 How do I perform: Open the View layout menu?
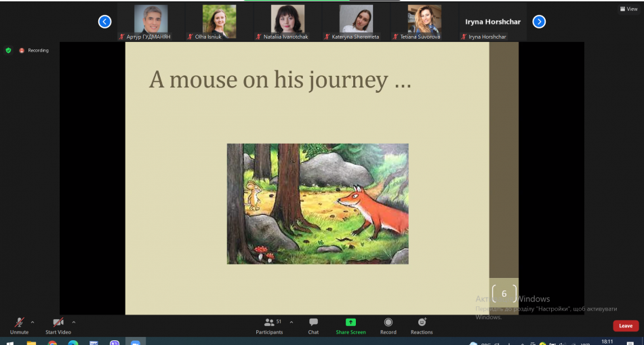point(627,9)
